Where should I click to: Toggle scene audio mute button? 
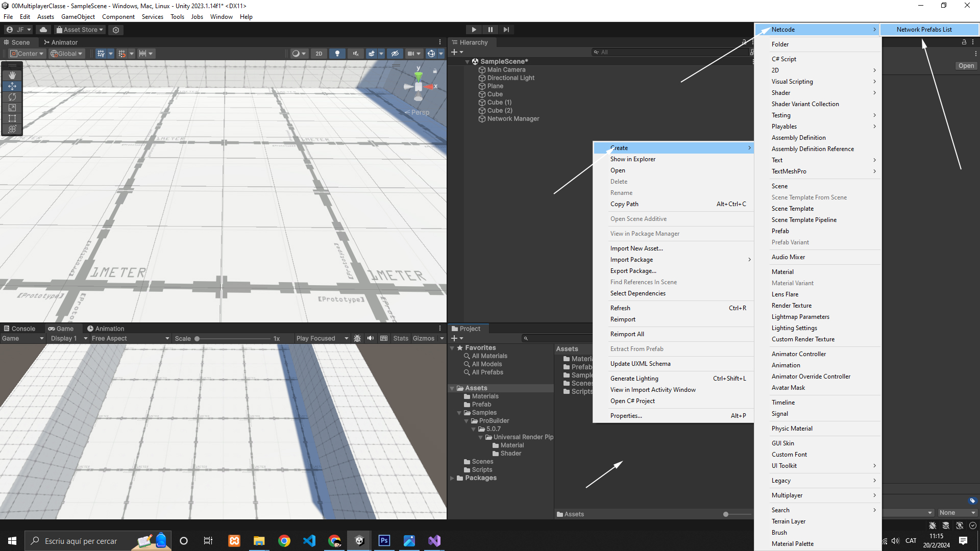click(x=356, y=54)
